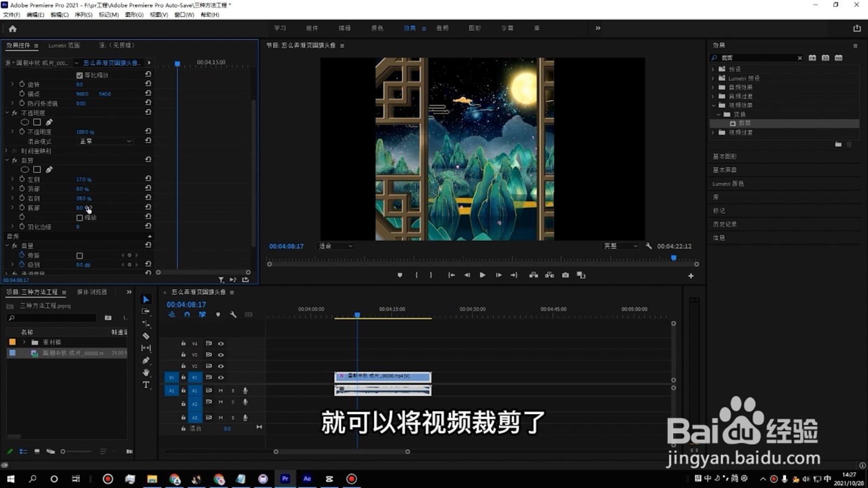Open the zoom level 适合 dropdown

(x=335, y=246)
